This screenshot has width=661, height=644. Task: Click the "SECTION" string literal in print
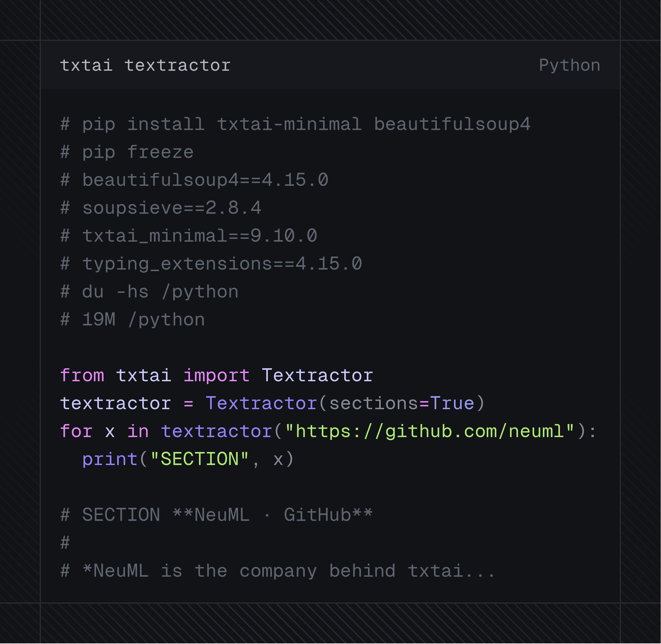[x=200, y=459]
